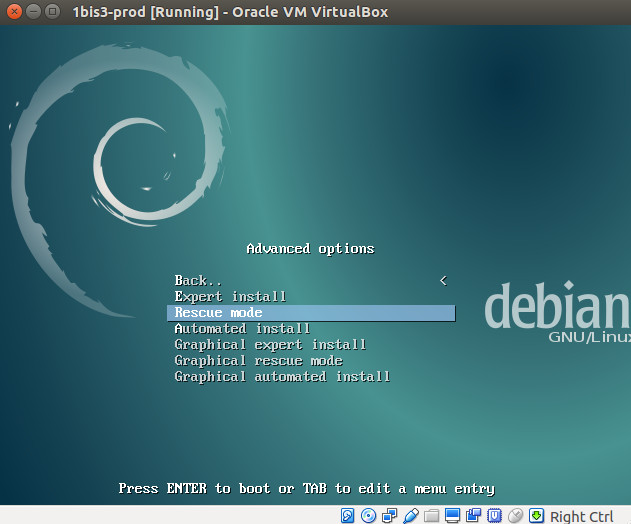
Task: Pick Automated install option
Action: click(242, 328)
